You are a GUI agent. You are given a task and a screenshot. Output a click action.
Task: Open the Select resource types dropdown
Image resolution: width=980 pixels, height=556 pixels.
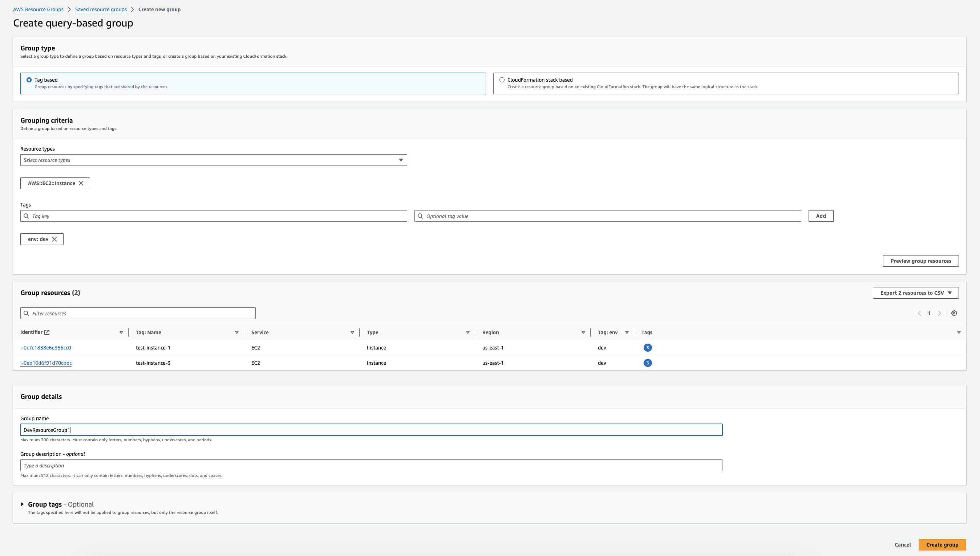213,160
